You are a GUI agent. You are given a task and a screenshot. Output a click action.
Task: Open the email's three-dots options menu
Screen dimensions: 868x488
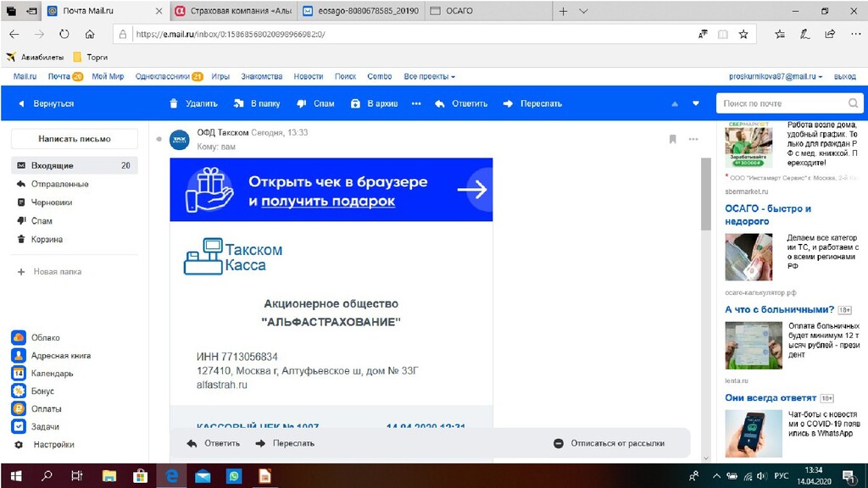coord(693,139)
